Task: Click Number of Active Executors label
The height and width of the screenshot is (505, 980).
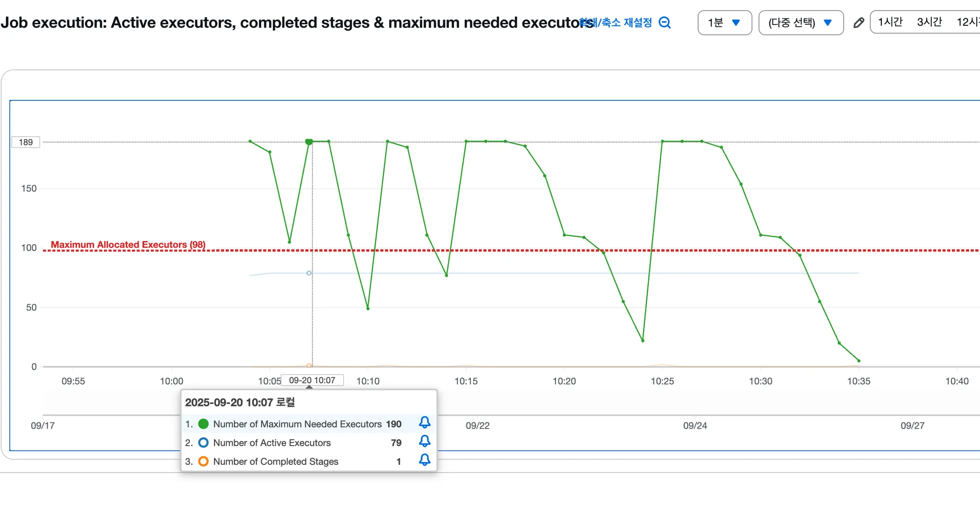Action: pos(272,442)
